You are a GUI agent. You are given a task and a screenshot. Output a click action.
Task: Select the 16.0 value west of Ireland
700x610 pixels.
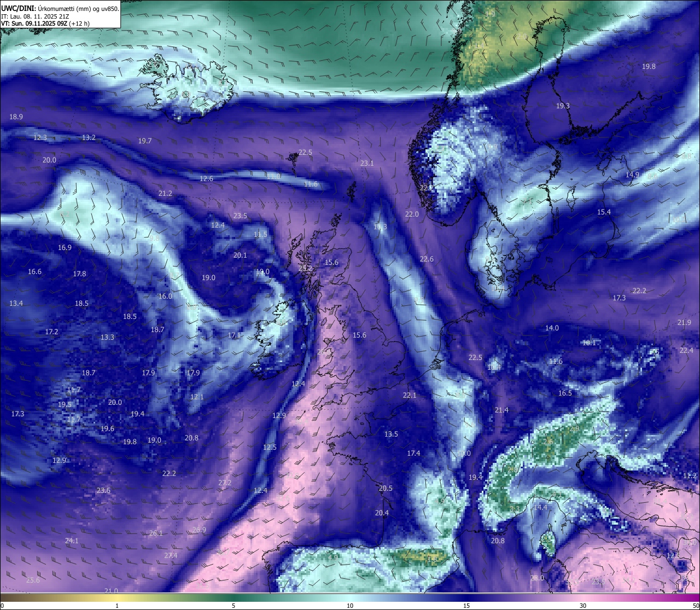[x=165, y=296]
